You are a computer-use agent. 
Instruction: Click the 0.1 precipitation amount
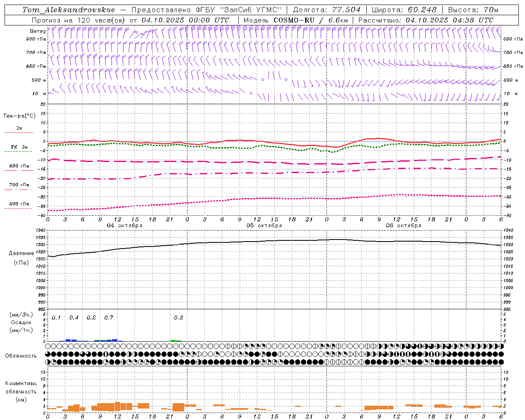pos(56,318)
